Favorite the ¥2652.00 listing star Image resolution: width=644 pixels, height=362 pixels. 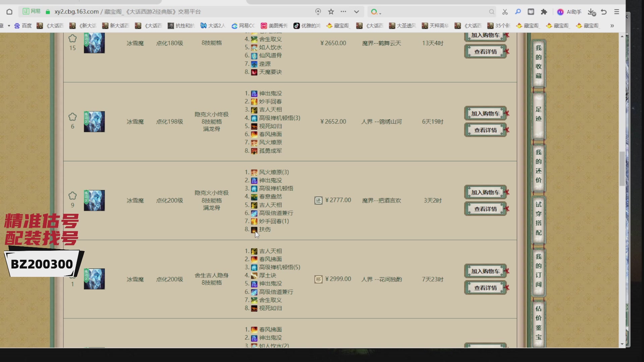72,117
